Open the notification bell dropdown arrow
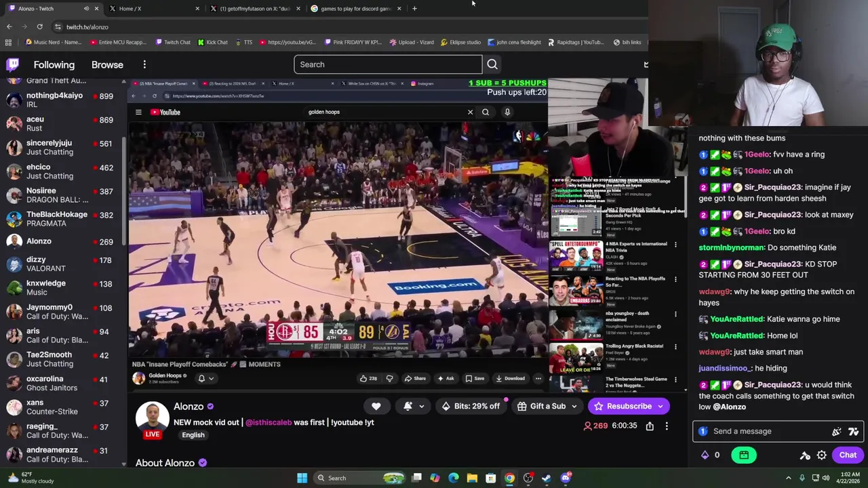868x488 pixels. tap(421, 406)
